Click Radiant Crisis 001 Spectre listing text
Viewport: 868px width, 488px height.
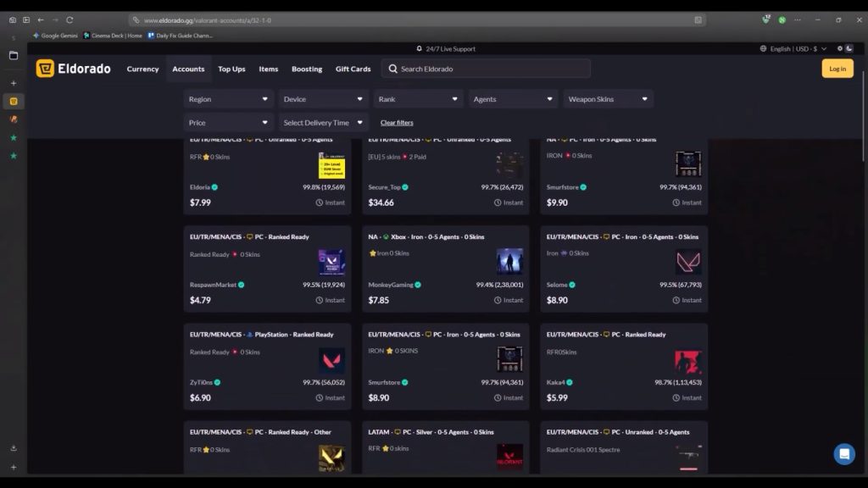583,450
